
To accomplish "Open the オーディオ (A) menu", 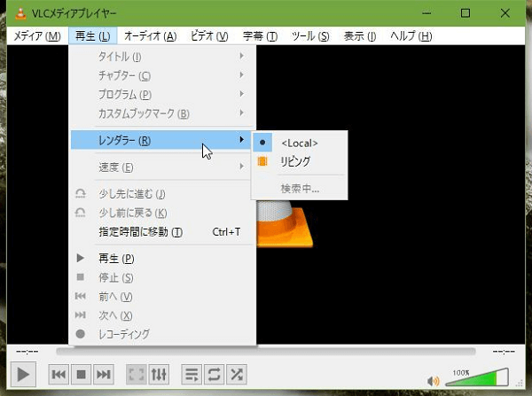I will (151, 36).
